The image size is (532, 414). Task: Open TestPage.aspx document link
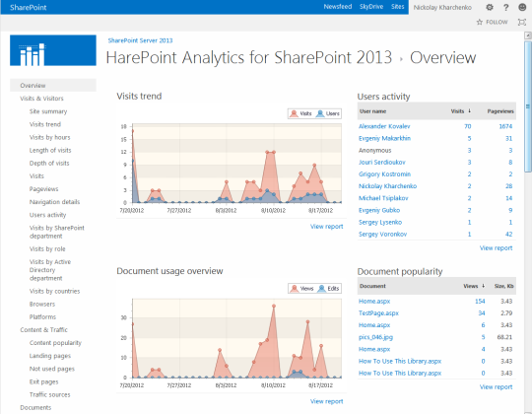[x=378, y=312]
